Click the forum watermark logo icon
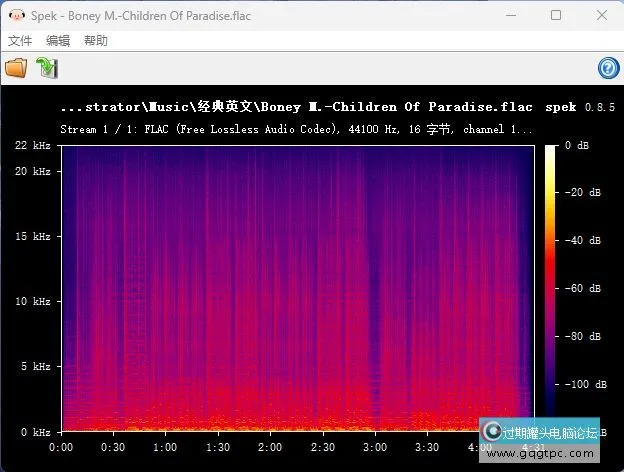The width and height of the screenshot is (624, 472). (491, 432)
